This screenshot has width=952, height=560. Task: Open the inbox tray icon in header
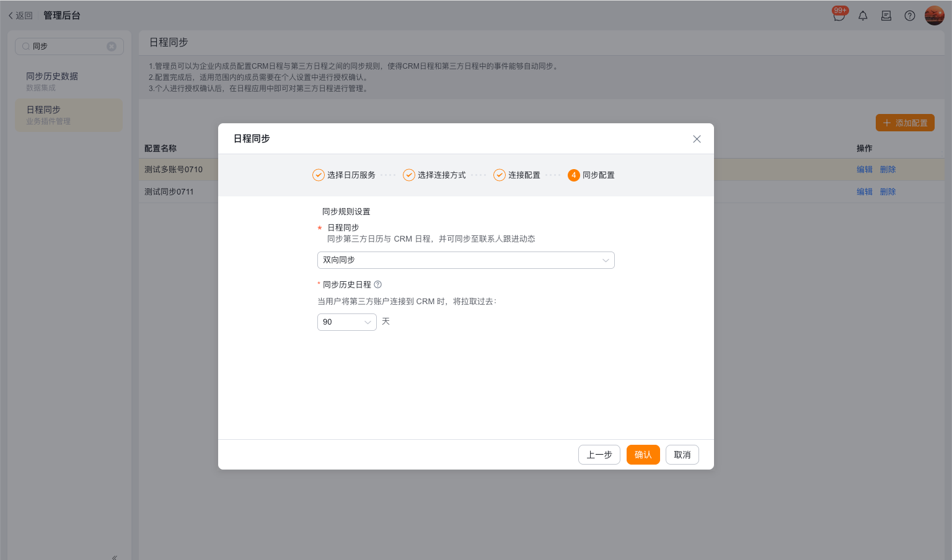coord(886,16)
